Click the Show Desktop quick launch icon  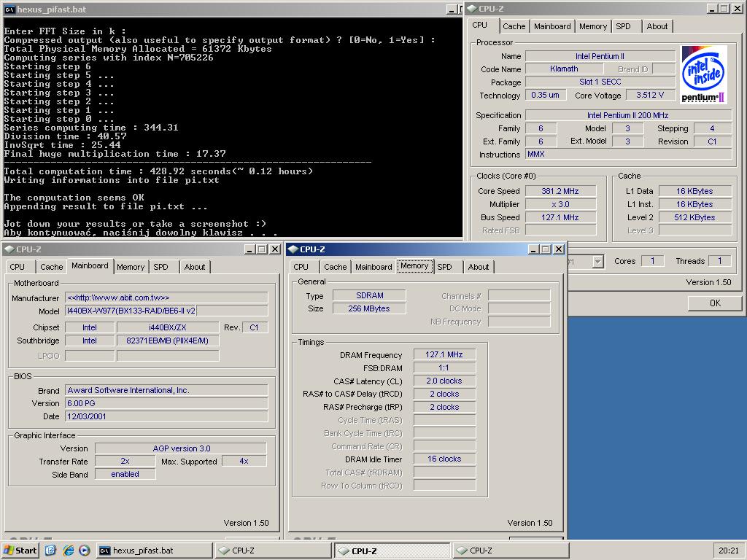(x=50, y=550)
